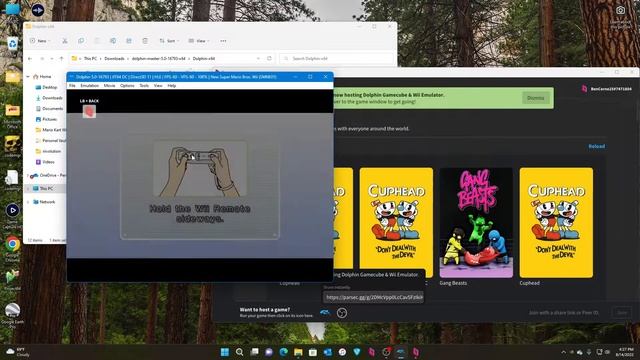Image resolution: width=640 pixels, height=360 pixels.
Task: Click the Up arrow in File Explorer
Action: coord(62,59)
